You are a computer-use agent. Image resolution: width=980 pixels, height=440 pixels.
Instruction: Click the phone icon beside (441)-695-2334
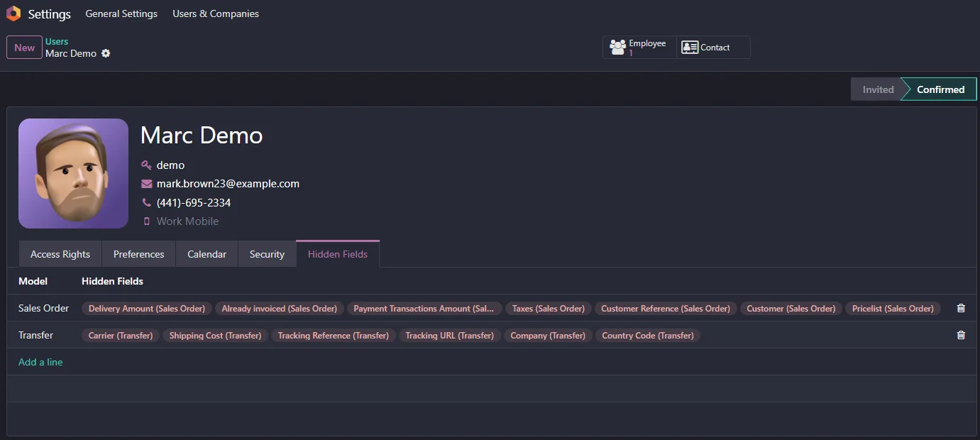(x=146, y=202)
